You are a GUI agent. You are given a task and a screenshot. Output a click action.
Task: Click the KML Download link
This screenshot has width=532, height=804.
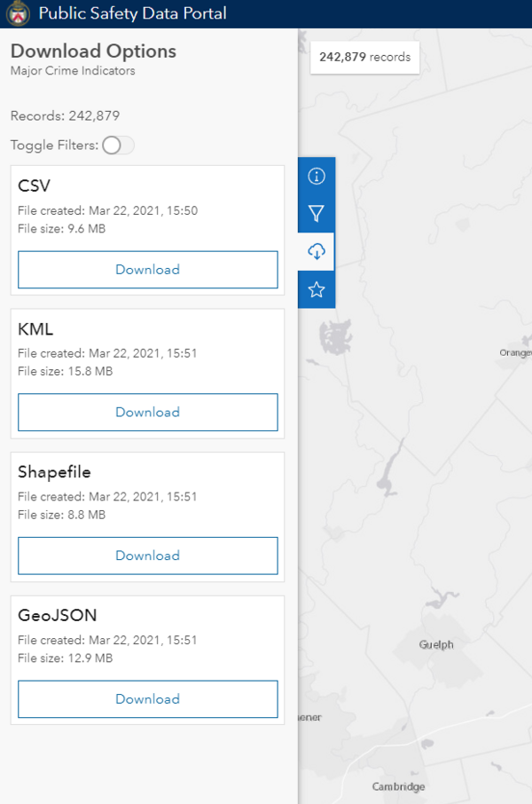click(147, 413)
